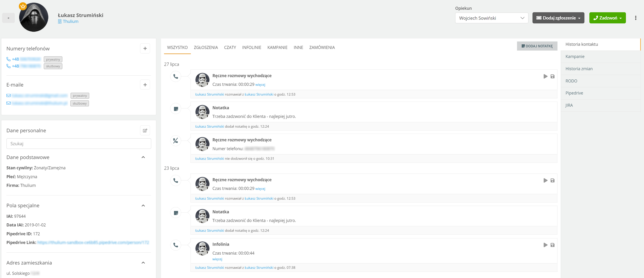
Task: Select Historia zmian in the side menu
Action: pos(601,69)
